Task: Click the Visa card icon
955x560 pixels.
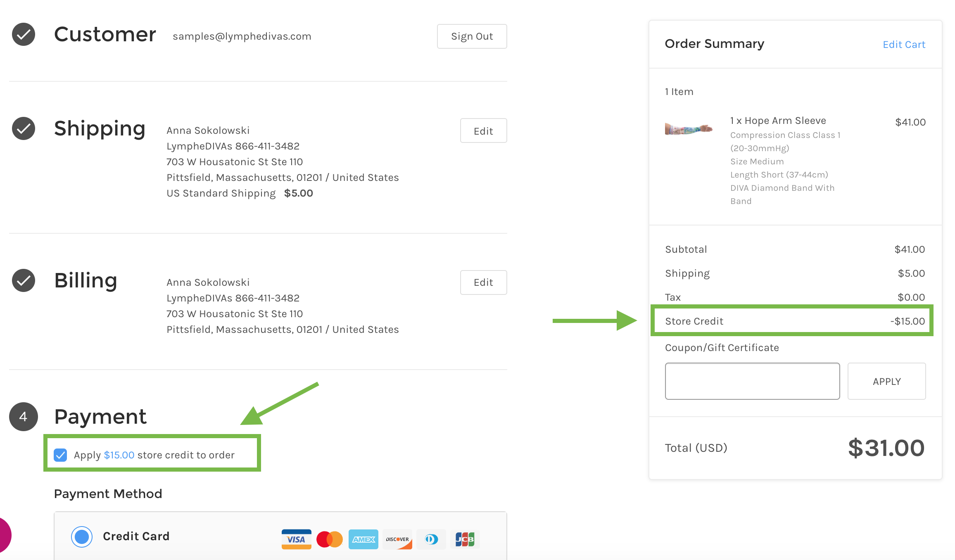Action: (296, 539)
